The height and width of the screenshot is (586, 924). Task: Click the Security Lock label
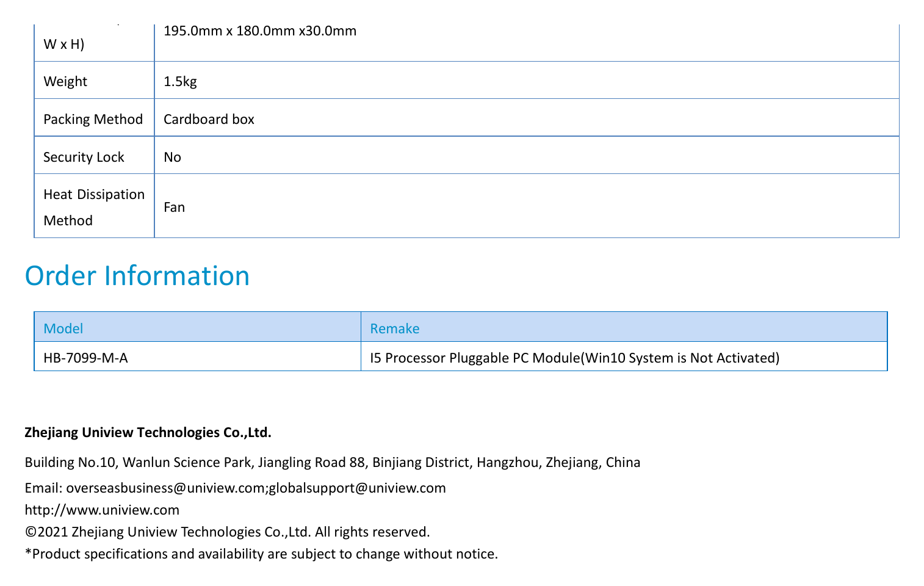pyautogui.click(x=84, y=157)
